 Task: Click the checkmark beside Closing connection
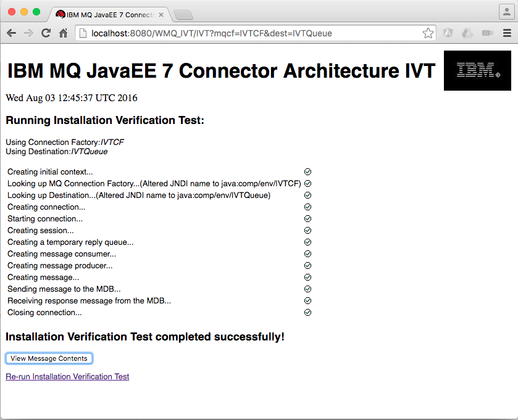click(x=307, y=312)
